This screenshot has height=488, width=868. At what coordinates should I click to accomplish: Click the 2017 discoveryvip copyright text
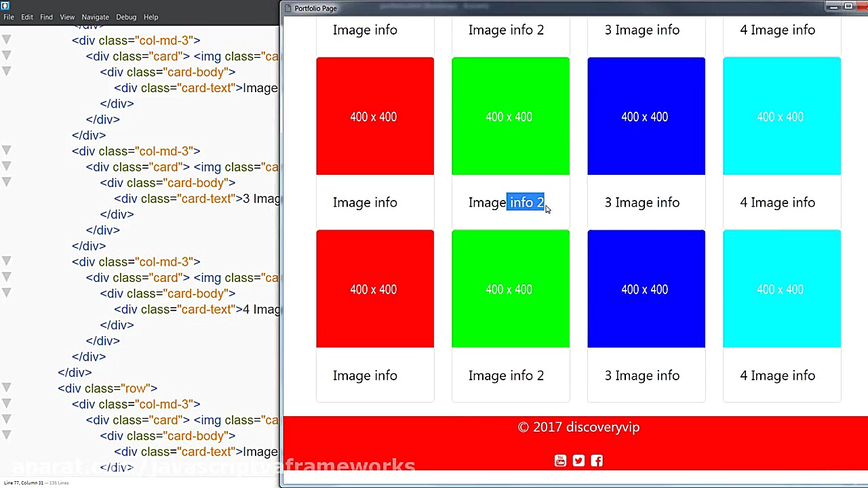coord(578,427)
